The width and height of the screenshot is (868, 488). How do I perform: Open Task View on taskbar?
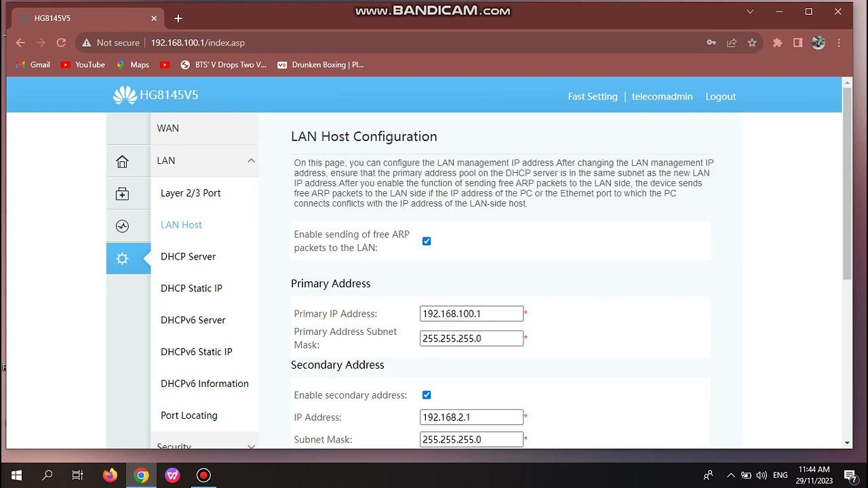(x=77, y=475)
